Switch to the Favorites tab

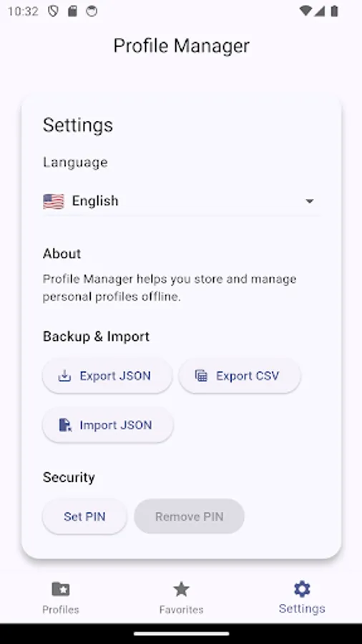click(181, 597)
